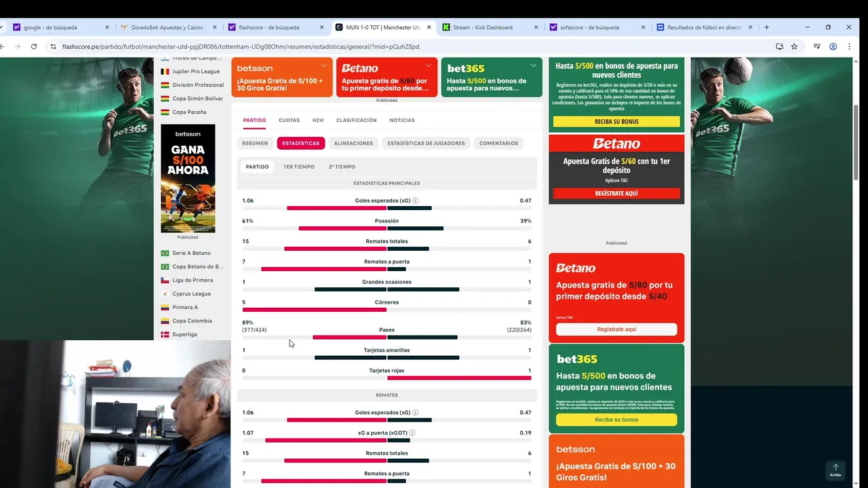Click the Arriba scroll-to-top arrow
The width and height of the screenshot is (868, 488).
click(835, 470)
